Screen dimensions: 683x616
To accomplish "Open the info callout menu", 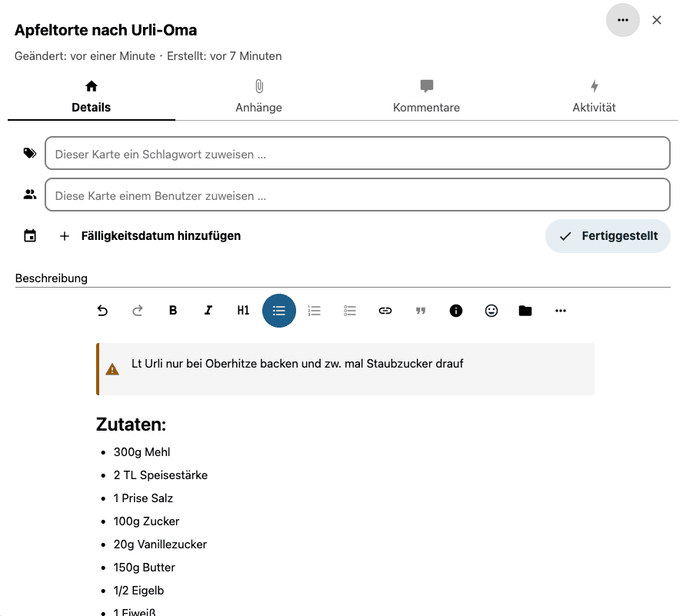I will [456, 311].
